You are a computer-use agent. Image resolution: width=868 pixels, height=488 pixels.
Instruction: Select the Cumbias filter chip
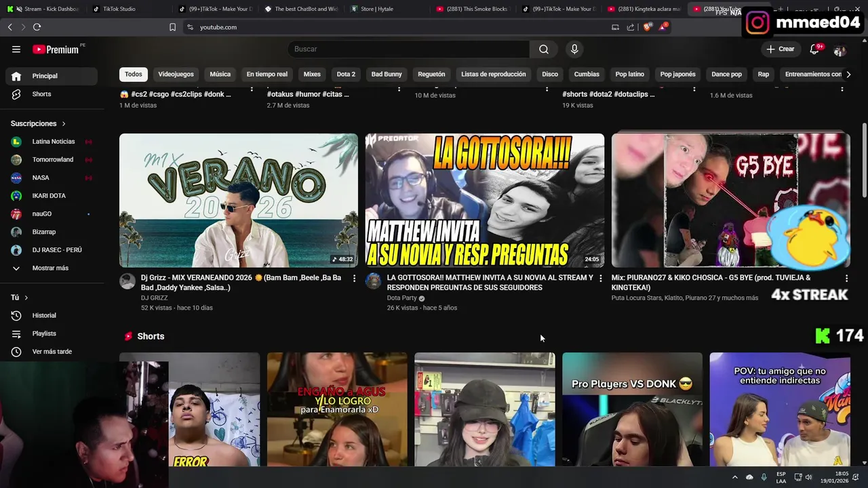tap(587, 74)
